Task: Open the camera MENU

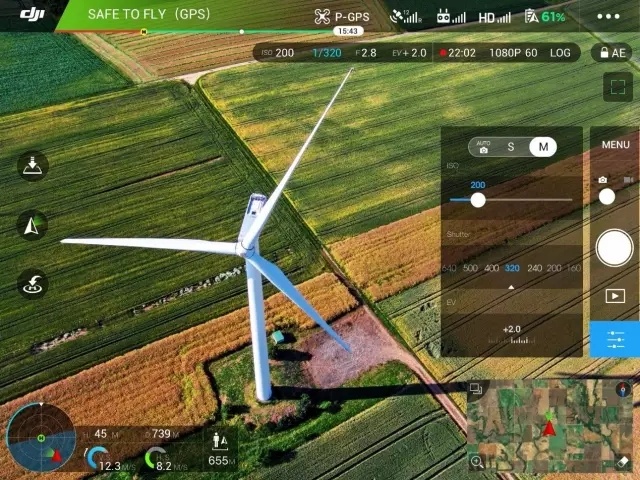Action: click(x=615, y=145)
